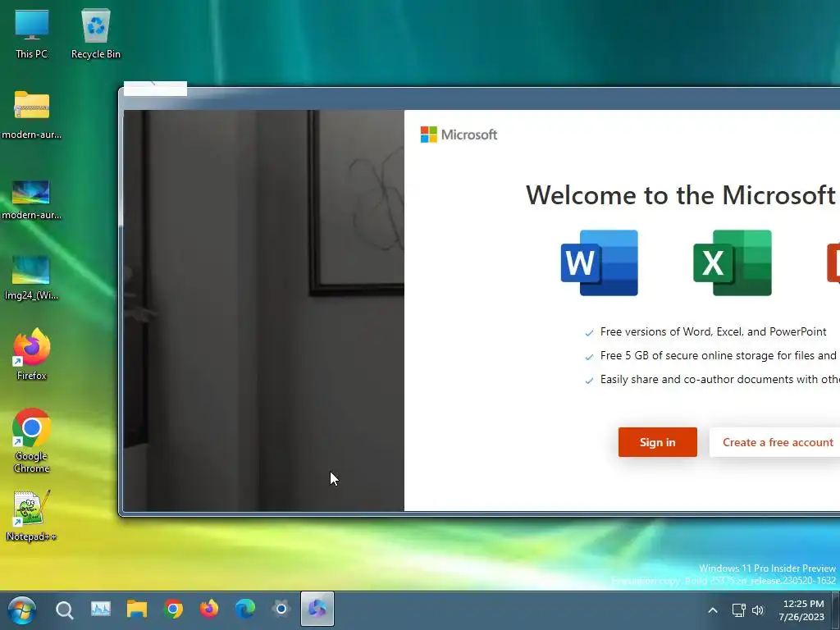Expand the hidden tray icons chevron
This screenshot has height=630, width=840.
click(713, 610)
